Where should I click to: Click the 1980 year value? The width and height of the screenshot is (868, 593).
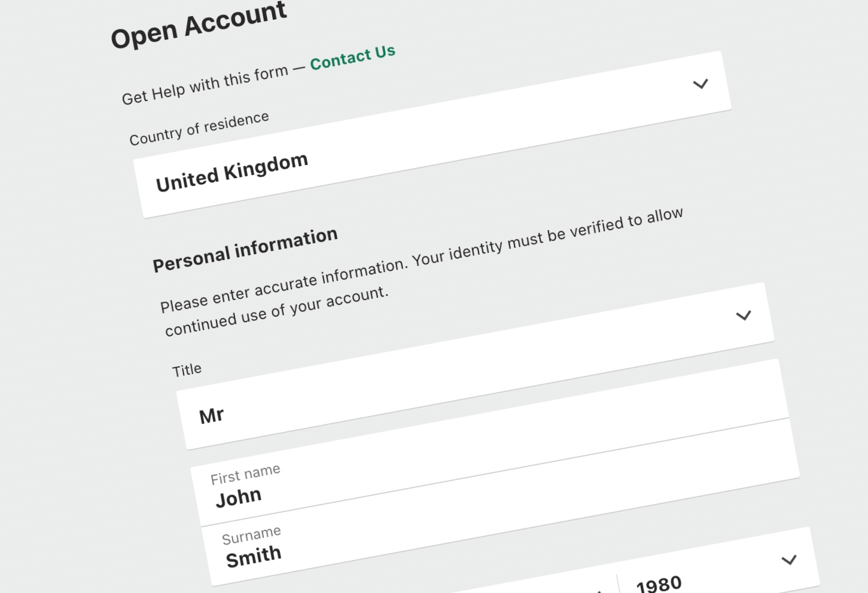(x=659, y=583)
